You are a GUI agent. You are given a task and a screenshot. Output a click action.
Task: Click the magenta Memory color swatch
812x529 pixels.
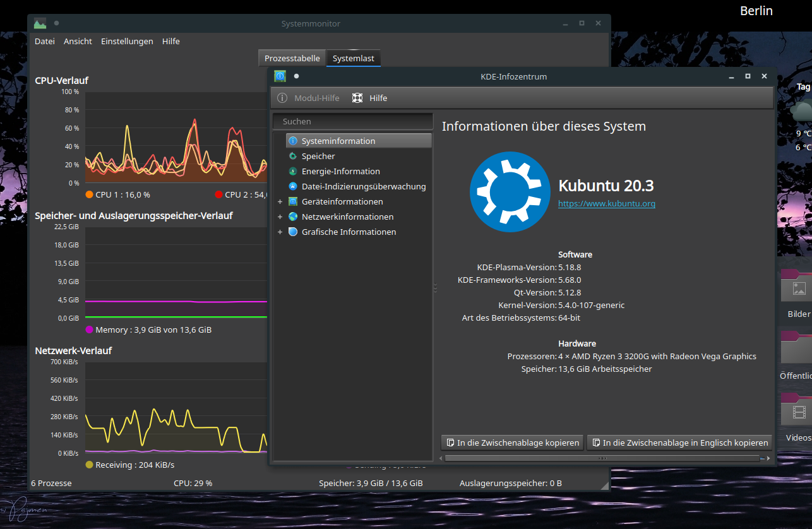click(89, 330)
